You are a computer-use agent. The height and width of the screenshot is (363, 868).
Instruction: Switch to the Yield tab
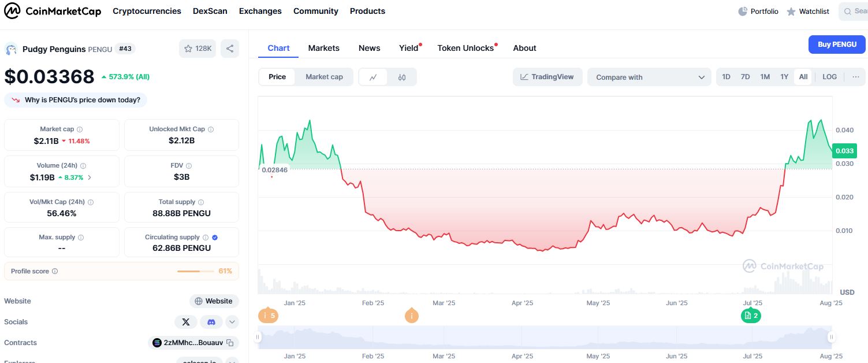pos(409,48)
